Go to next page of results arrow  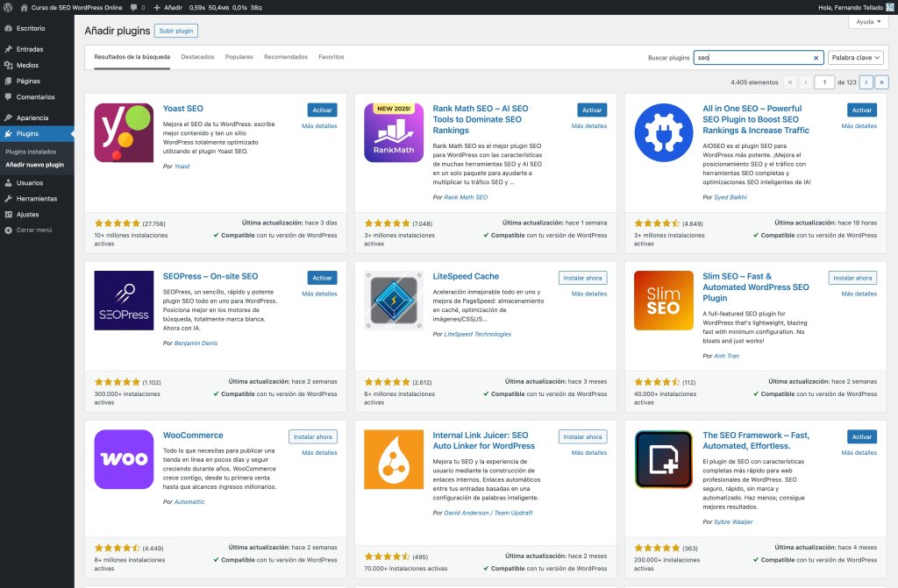click(866, 82)
